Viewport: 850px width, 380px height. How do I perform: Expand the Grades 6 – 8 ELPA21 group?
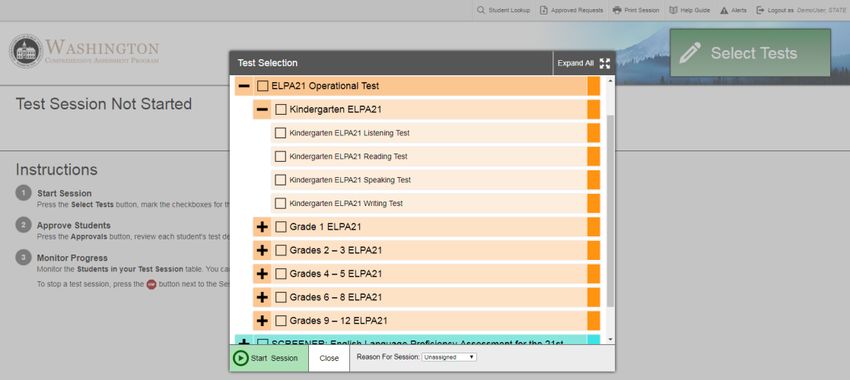point(262,298)
